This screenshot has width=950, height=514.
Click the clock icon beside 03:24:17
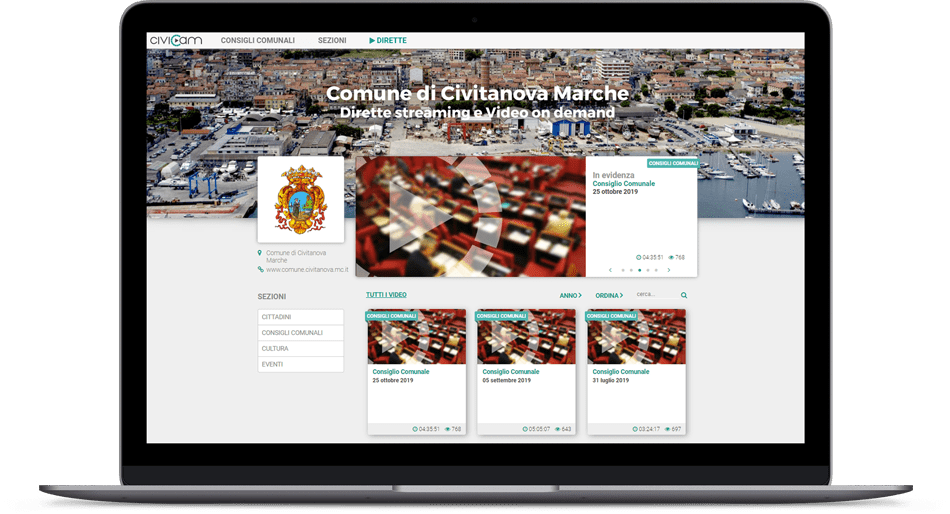pyautogui.click(x=635, y=429)
